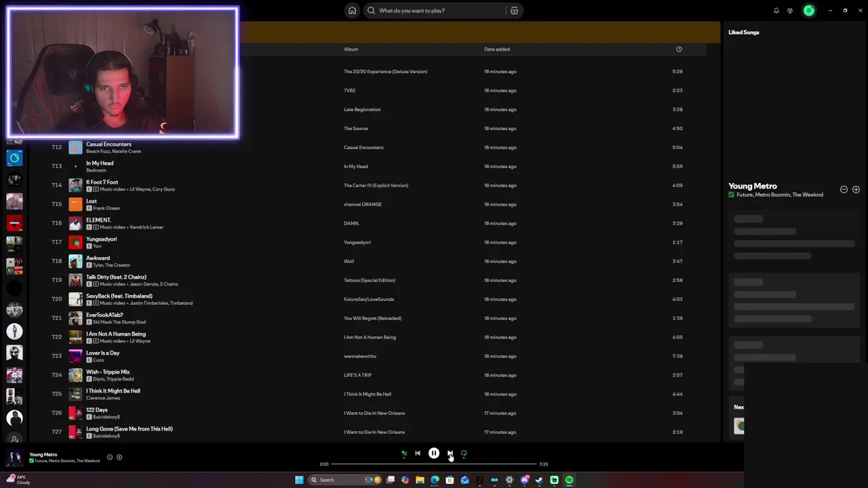
Task: Sort by Album column header
Action: [351, 49]
